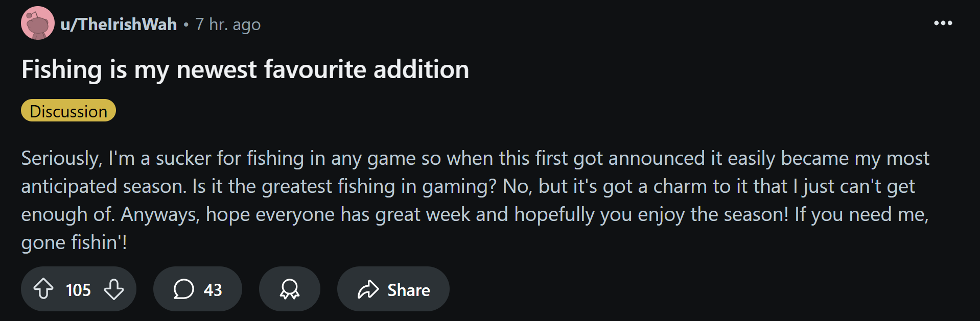Filter by the yellow Discussion flair
980x321 pixels.
tap(68, 111)
